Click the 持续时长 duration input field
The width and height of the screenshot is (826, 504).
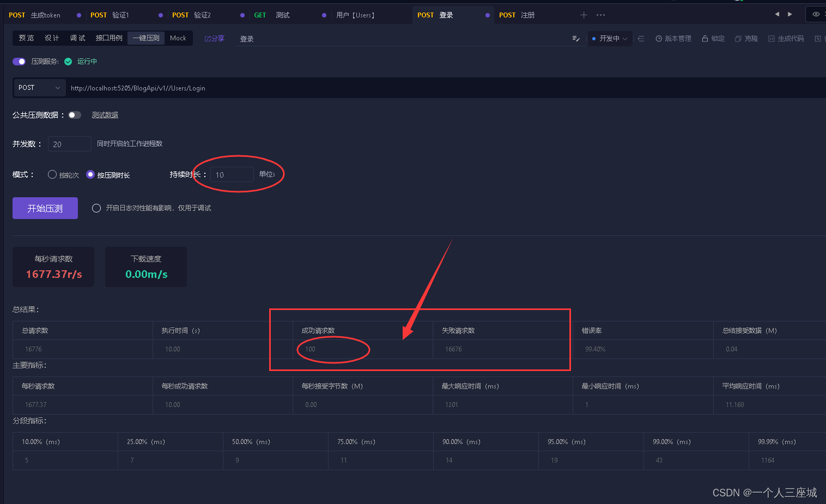pos(232,174)
